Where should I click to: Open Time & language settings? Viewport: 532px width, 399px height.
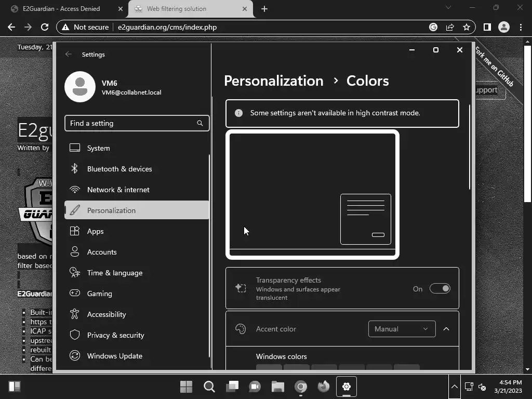(137, 273)
